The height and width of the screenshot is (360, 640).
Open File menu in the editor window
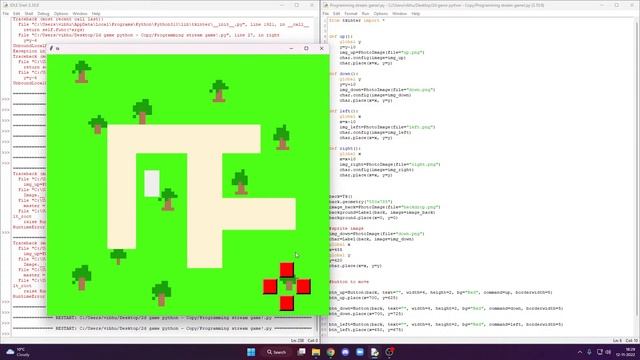[325, 13]
